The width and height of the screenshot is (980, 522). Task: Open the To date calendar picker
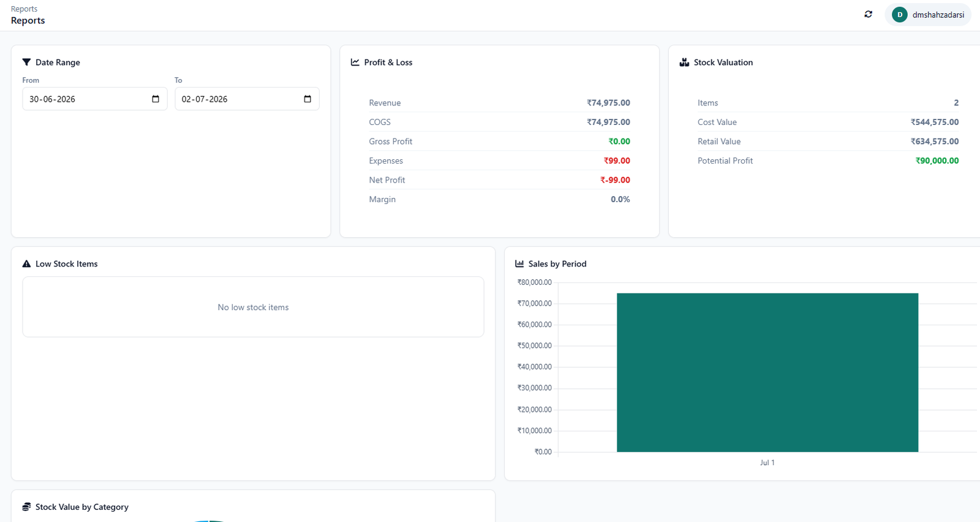coord(307,99)
